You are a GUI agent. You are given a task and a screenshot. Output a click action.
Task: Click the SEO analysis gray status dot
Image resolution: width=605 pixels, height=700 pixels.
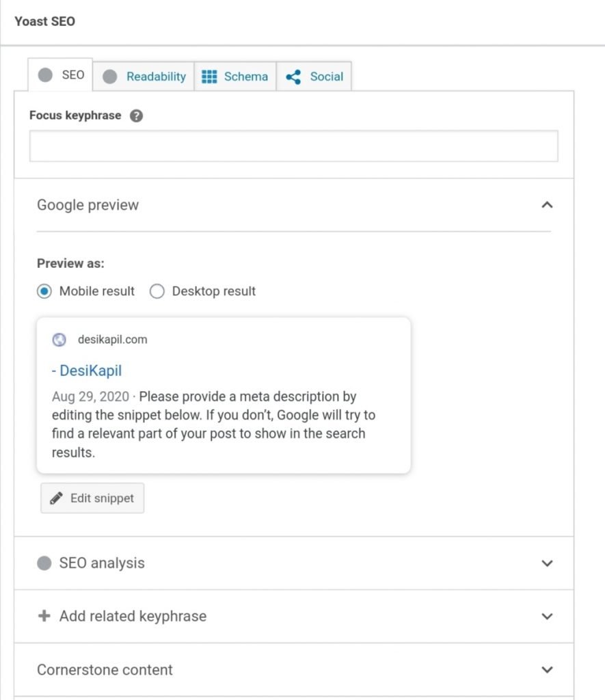click(x=44, y=563)
